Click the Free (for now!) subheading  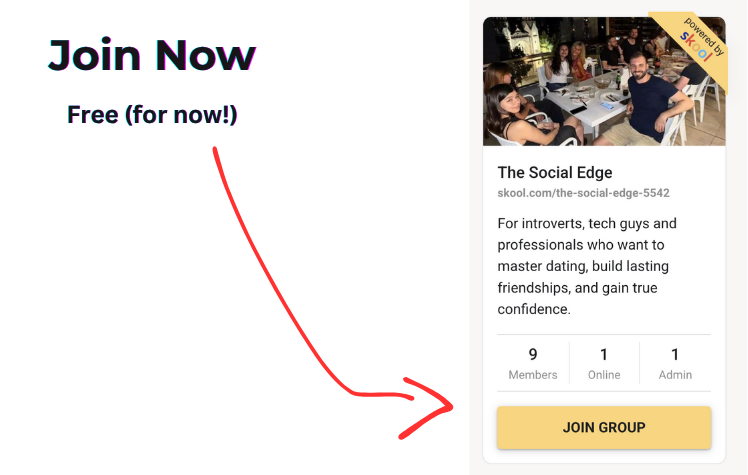[x=152, y=114]
